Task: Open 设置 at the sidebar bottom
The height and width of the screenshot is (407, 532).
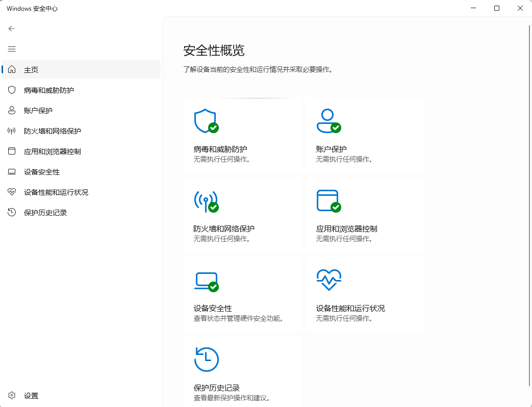Action: pyautogui.click(x=81, y=395)
